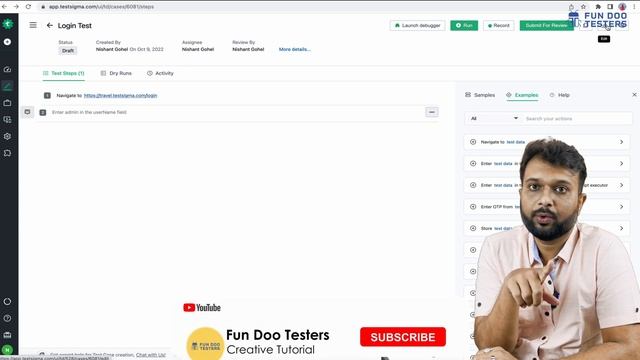The image size is (640, 360).
Task: Open the All actions filter dropdown
Action: (493, 118)
